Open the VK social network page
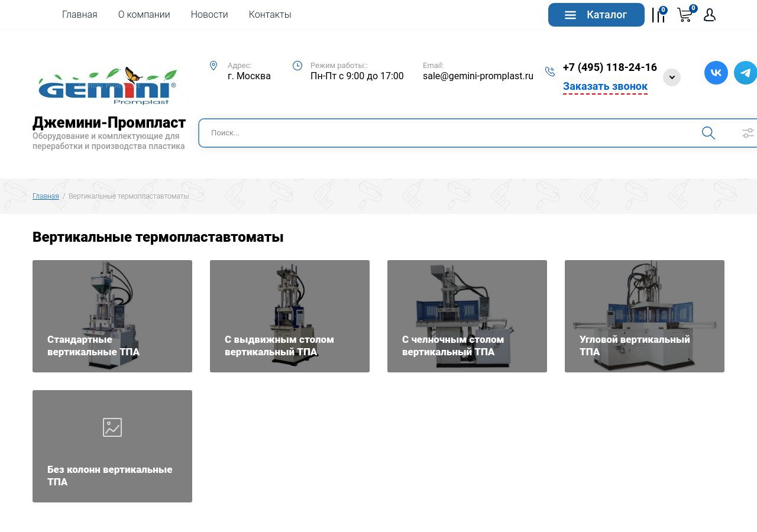The image size is (757, 532). pyautogui.click(x=716, y=73)
